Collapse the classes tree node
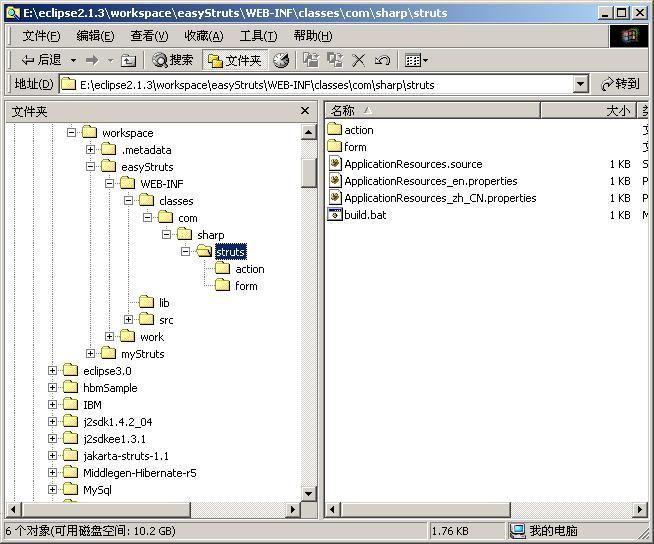 (x=128, y=201)
